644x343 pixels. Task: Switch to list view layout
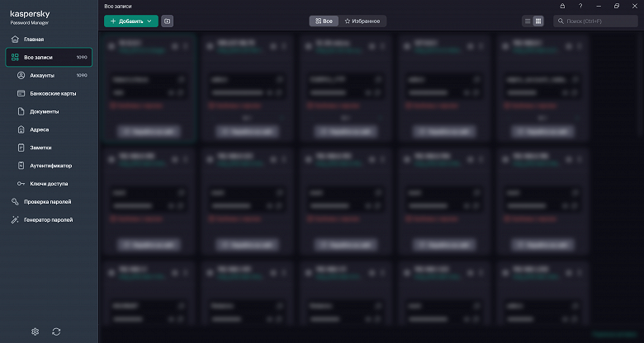tap(528, 21)
